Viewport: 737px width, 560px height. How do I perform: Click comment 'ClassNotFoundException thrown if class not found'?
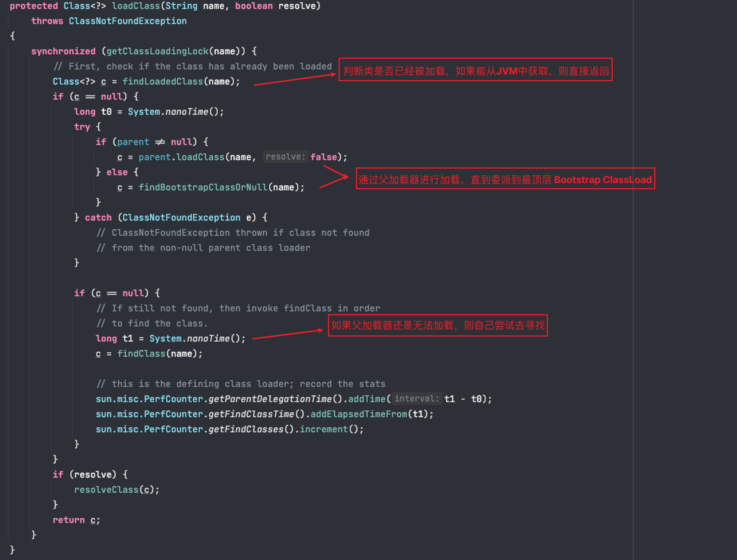[x=233, y=233]
